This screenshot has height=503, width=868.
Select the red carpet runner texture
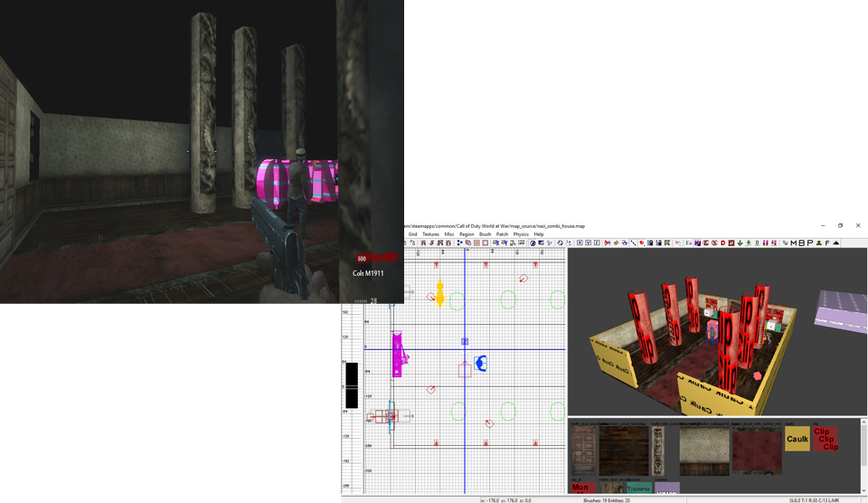pos(757,451)
